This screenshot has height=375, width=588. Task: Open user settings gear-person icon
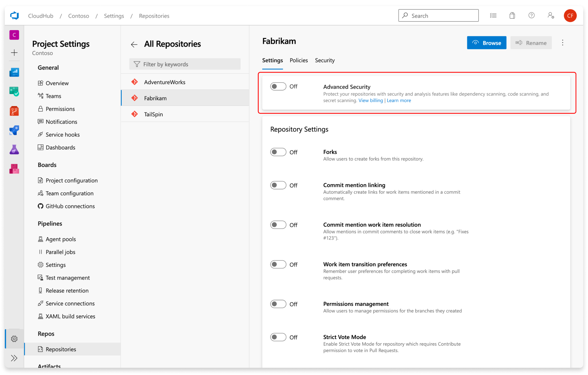point(551,15)
